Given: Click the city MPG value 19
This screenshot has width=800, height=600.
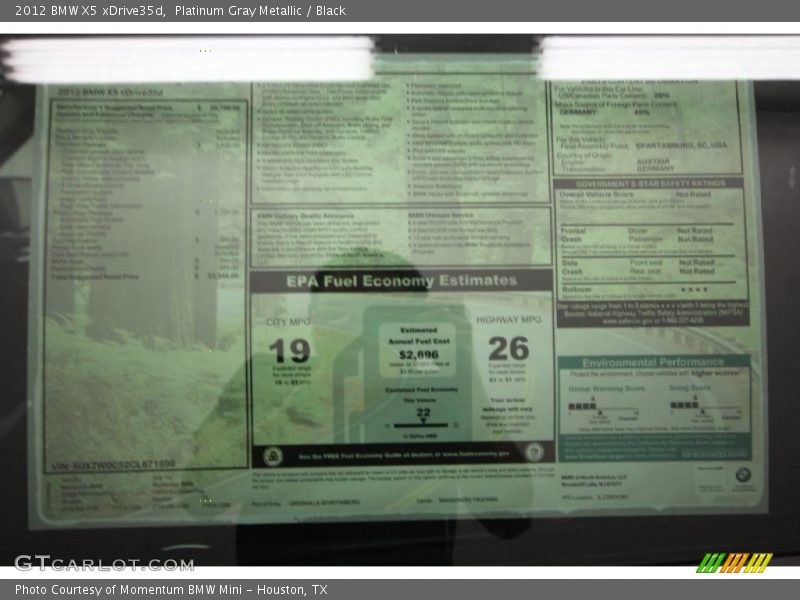Looking at the screenshot, I should click(290, 351).
